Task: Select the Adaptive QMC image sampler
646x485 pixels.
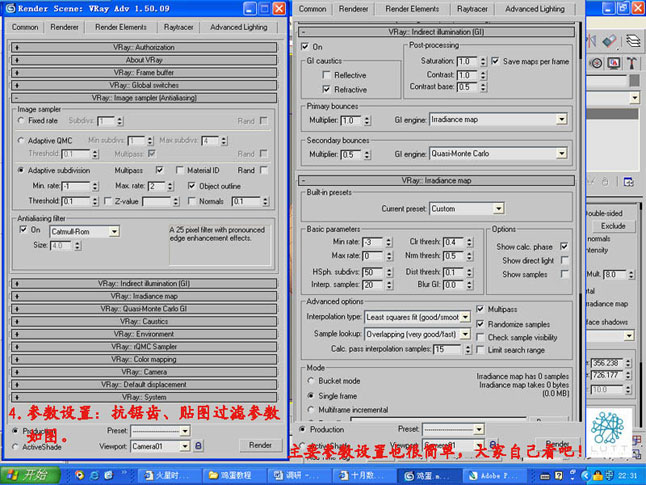Action: coord(21,141)
